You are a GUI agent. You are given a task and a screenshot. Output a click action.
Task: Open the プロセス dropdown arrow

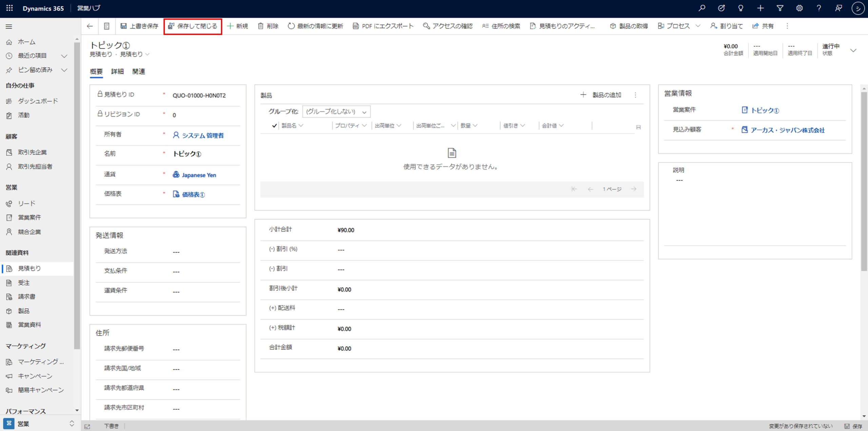coord(698,26)
